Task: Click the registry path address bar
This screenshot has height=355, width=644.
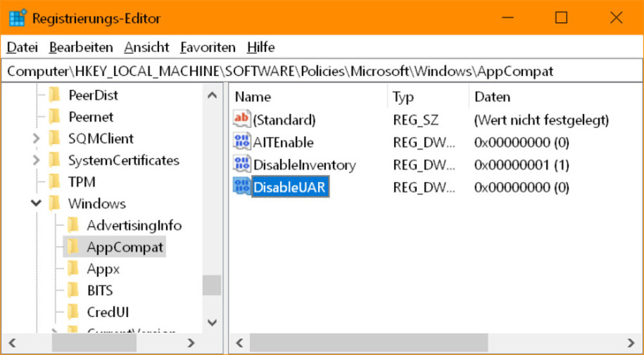Action: pyautogui.click(x=322, y=72)
